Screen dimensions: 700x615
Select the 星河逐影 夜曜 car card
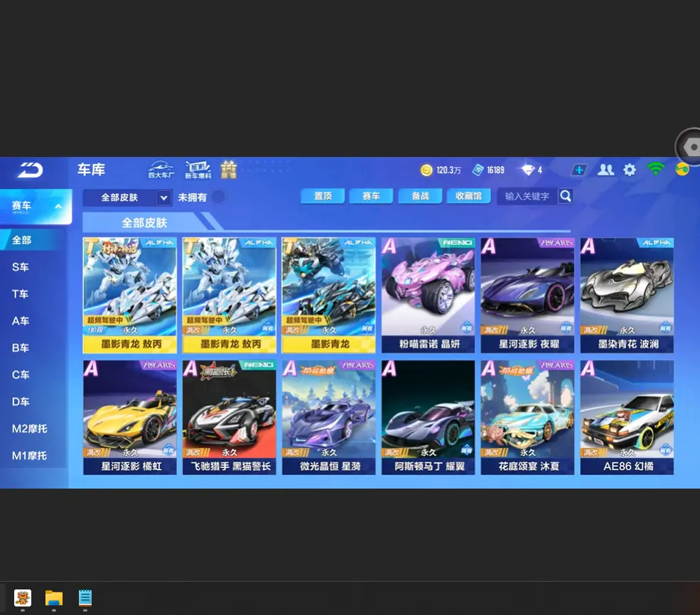pos(528,295)
